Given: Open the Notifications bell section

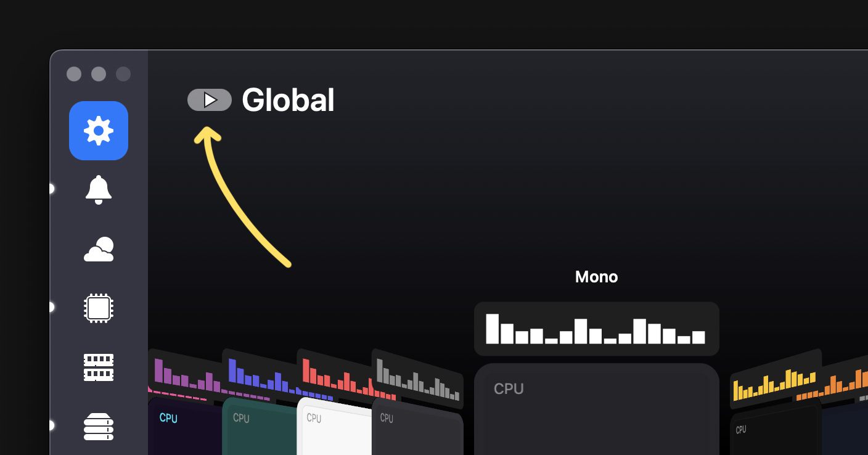Looking at the screenshot, I should [99, 189].
